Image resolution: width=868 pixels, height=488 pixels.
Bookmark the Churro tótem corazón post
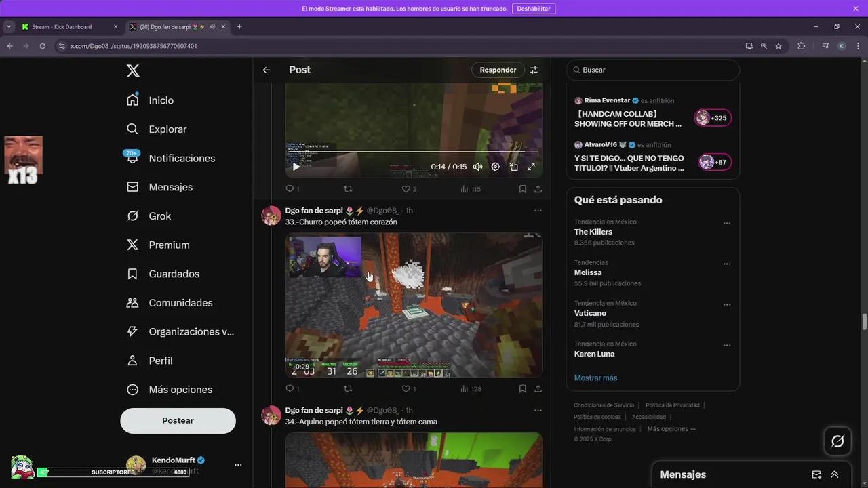(523, 389)
